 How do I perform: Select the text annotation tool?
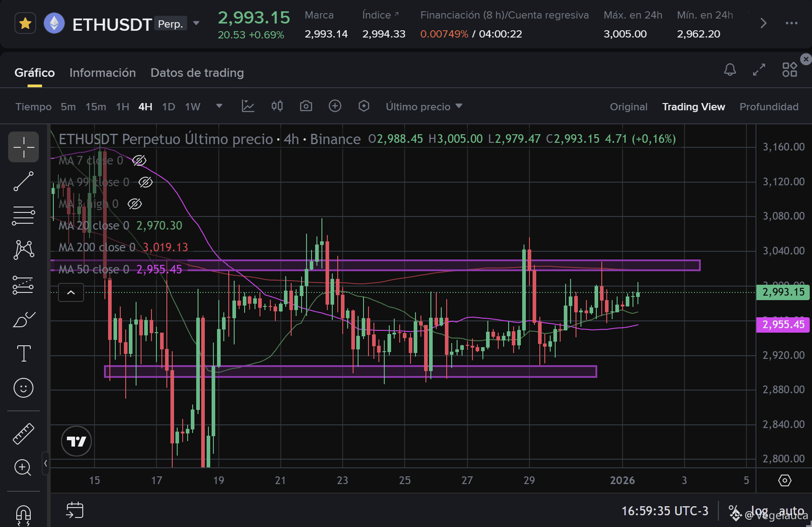point(24,353)
